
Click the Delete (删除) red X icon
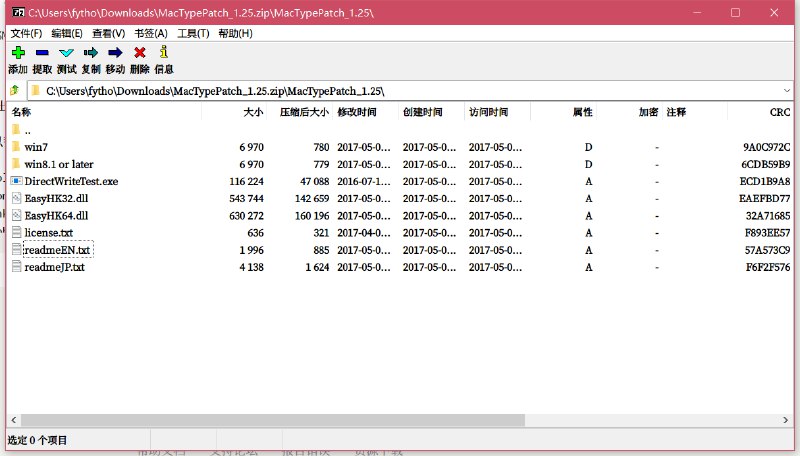[140, 52]
